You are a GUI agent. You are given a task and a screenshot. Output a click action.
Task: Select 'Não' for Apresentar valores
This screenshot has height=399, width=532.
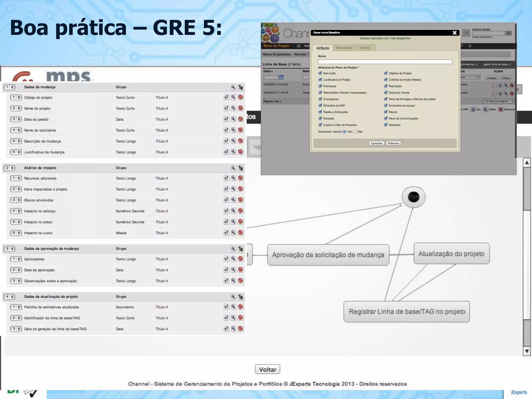(355, 132)
